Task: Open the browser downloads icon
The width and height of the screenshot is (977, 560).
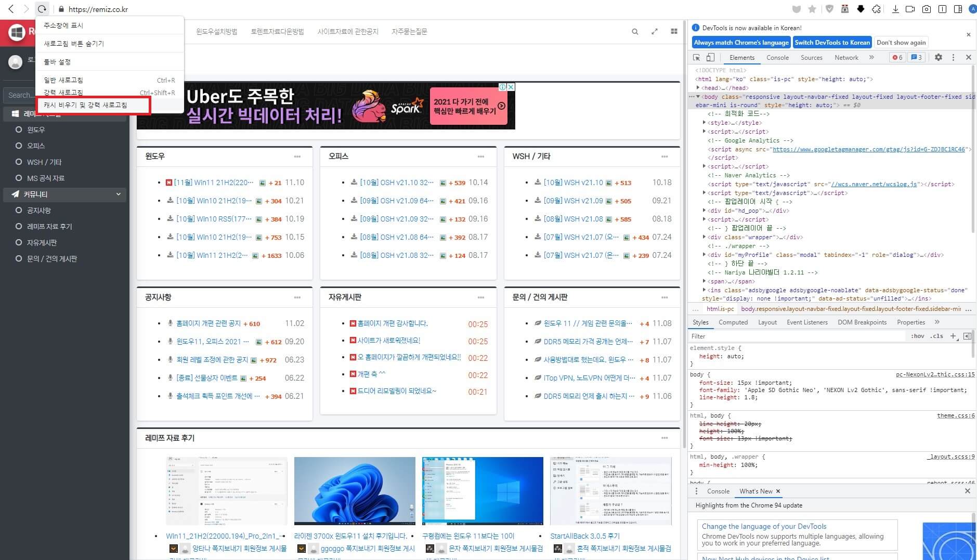Action: [x=895, y=9]
